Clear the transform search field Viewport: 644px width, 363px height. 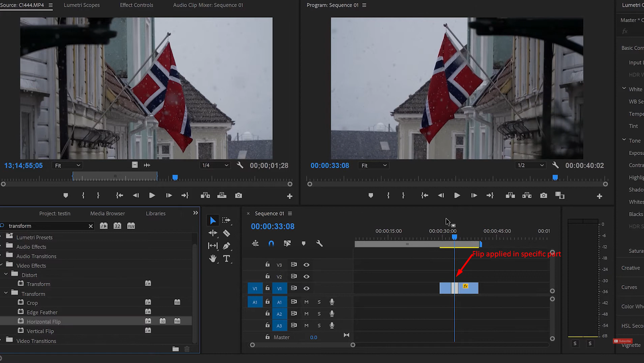coord(90,226)
